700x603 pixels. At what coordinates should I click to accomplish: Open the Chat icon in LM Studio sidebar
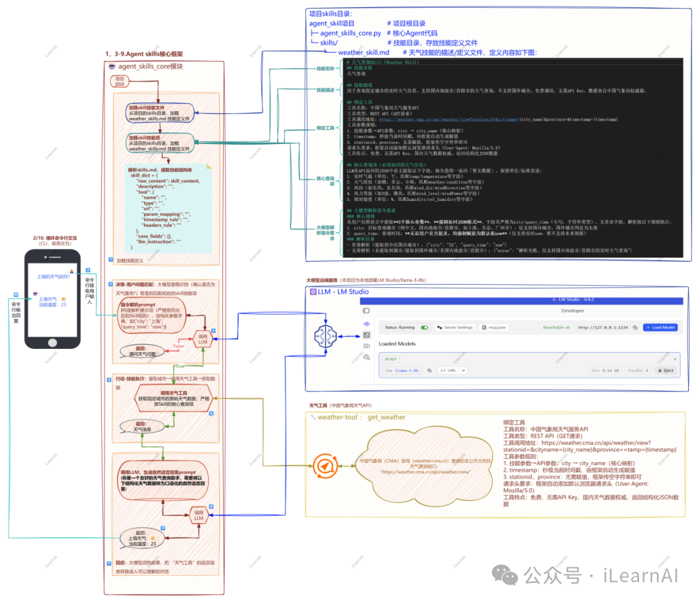tap(366, 324)
